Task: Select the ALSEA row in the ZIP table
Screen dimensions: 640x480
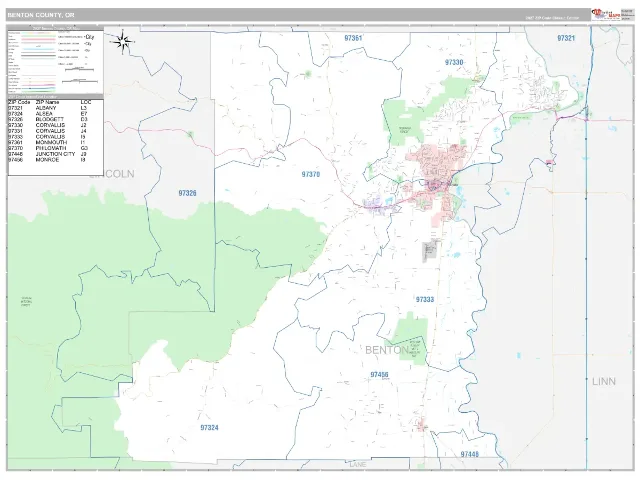Action: [48, 113]
